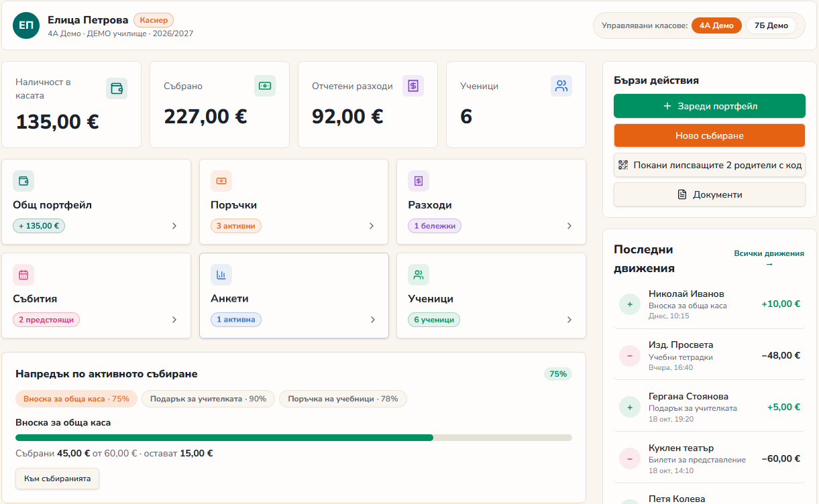Click the banknote icon beside Събрано
819x504 pixels.
coord(265,86)
